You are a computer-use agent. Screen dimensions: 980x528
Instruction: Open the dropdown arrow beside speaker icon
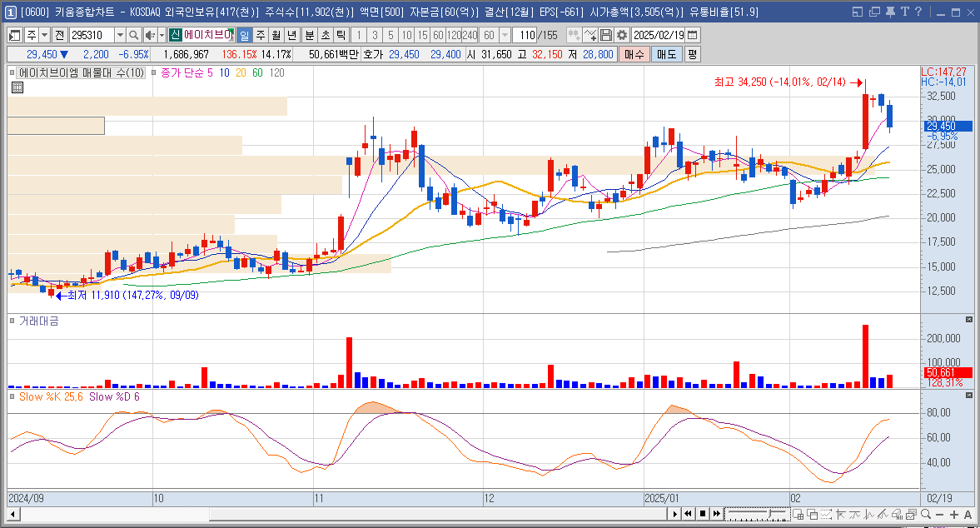[162, 35]
